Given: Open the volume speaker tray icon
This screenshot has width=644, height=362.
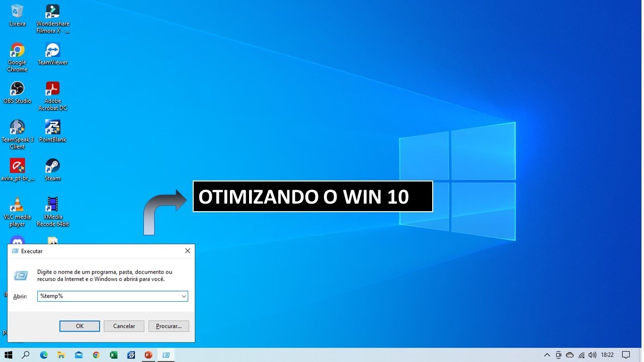Looking at the screenshot, I should (x=593, y=355).
